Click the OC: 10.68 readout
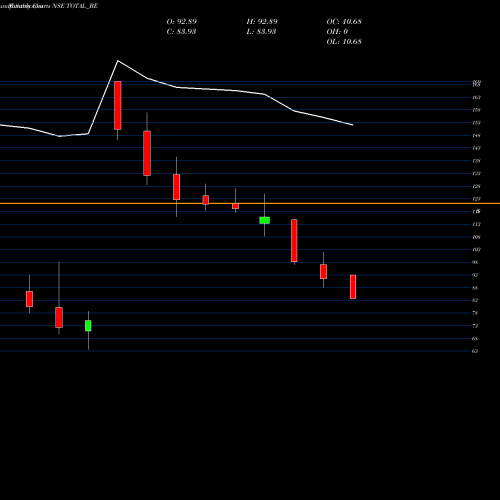 (x=344, y=22)
